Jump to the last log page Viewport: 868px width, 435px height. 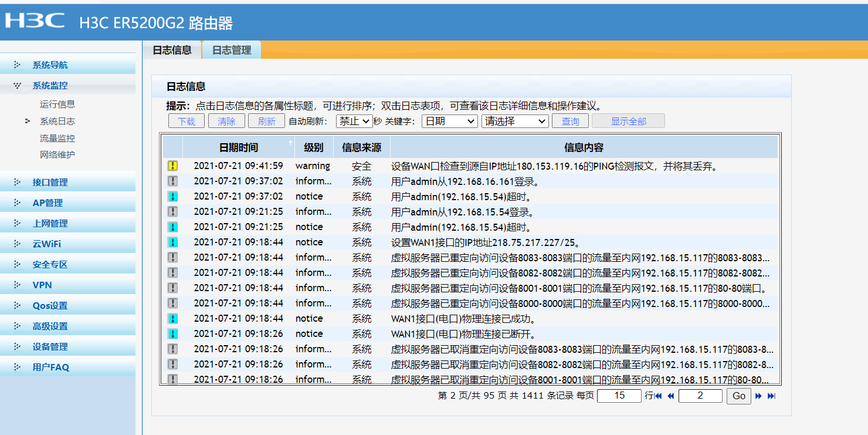(771, 396)
